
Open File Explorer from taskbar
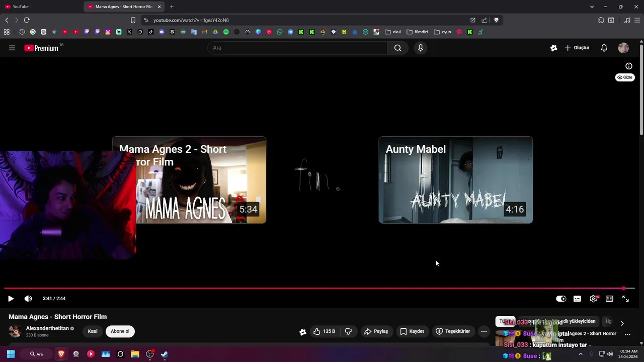point(135,354)
